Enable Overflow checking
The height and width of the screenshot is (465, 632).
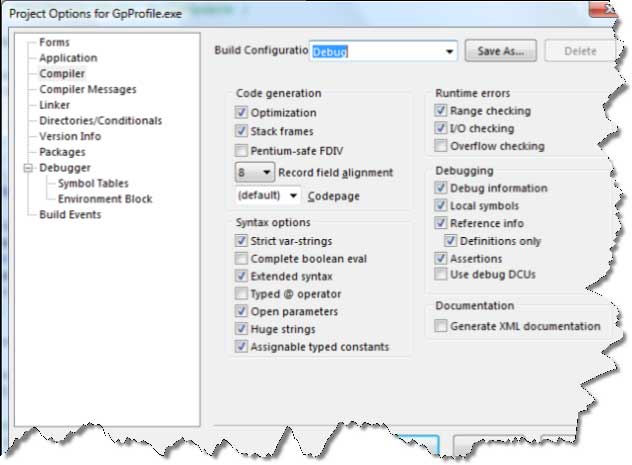pyautogui.click(x=441, y=145)
